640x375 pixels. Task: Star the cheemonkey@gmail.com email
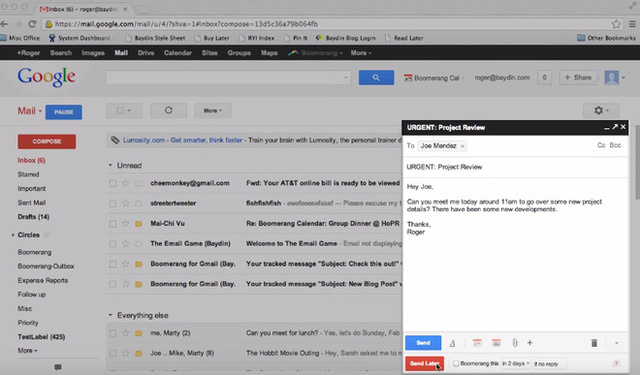point(125,183)
